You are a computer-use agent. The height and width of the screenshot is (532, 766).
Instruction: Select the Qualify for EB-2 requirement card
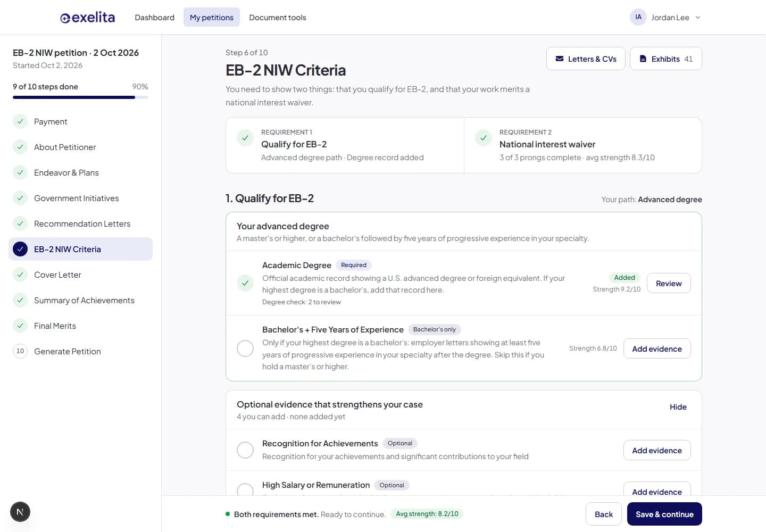(345, 145)
